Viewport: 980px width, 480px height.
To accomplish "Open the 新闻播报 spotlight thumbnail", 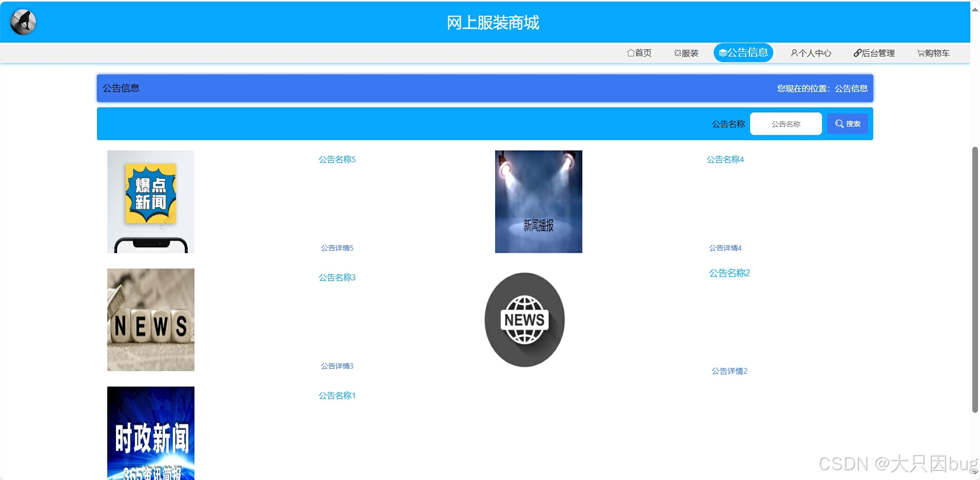I will tap(539, 202).
